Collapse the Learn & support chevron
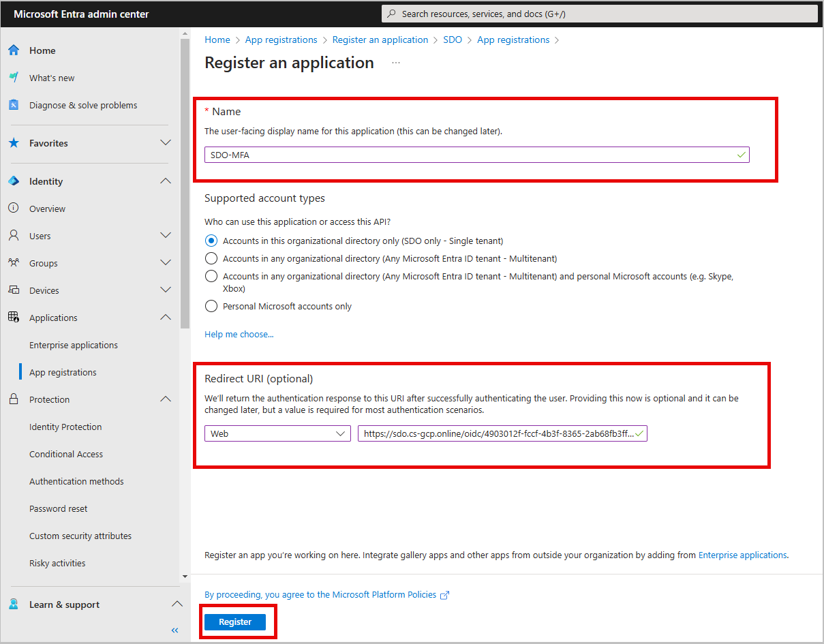Viewport: 824px width, 644px height. click(177, 604)
